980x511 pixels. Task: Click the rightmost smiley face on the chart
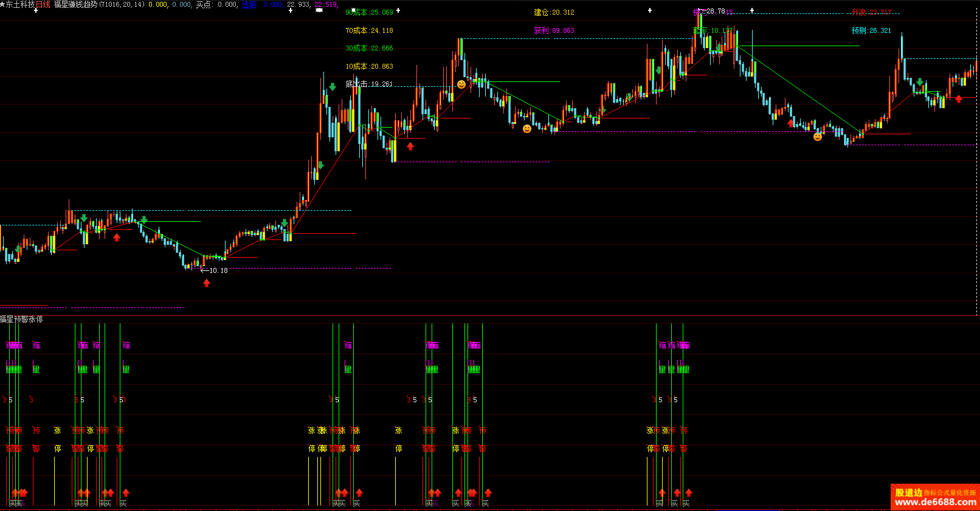coord(818,137)
